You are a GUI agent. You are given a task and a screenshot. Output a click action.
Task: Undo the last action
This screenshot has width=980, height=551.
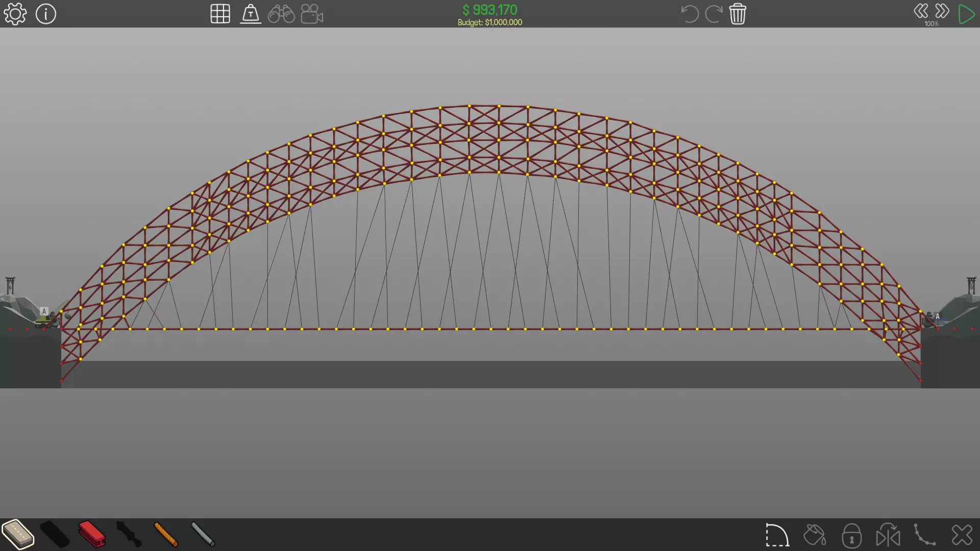690,14
